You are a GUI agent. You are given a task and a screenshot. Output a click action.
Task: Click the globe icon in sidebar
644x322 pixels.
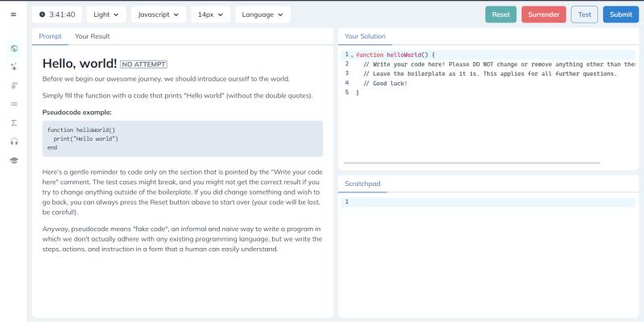[x=14, y=48]
